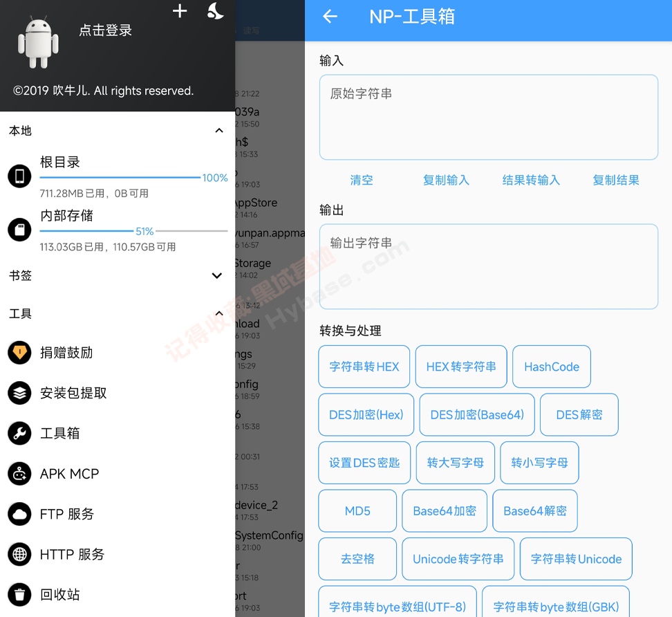672x617 pixels.
Task: Collapse the 工具 section chevron
Action: [x=219, y=313]
